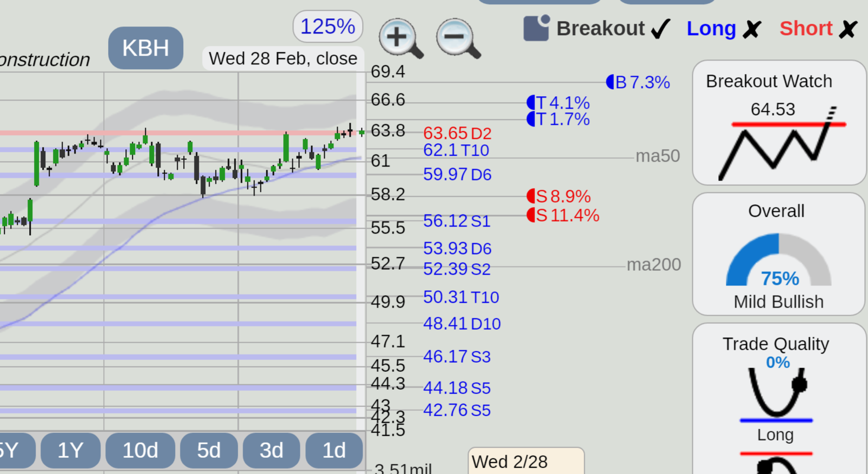
Task: Click the note icon beside Breakout
Action: pos(536,28)
